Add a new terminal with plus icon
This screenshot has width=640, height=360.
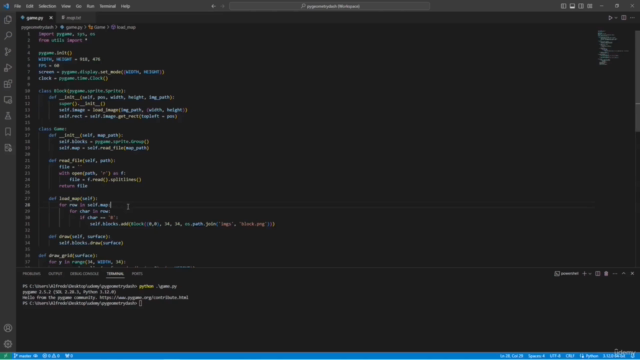(584, 273)
